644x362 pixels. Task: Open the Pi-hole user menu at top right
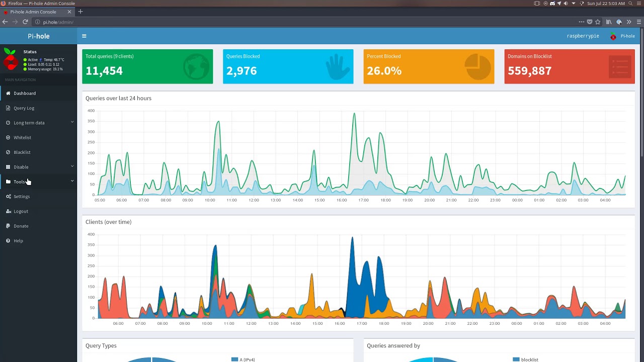(622, 36)
